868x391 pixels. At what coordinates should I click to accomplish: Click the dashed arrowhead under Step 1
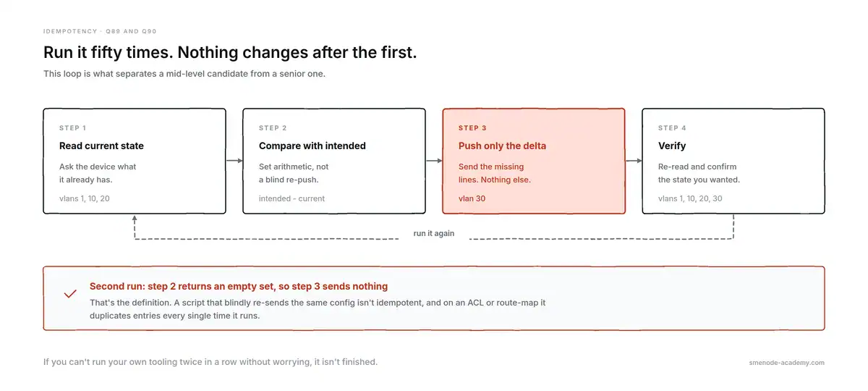click(x=135, y=219)
